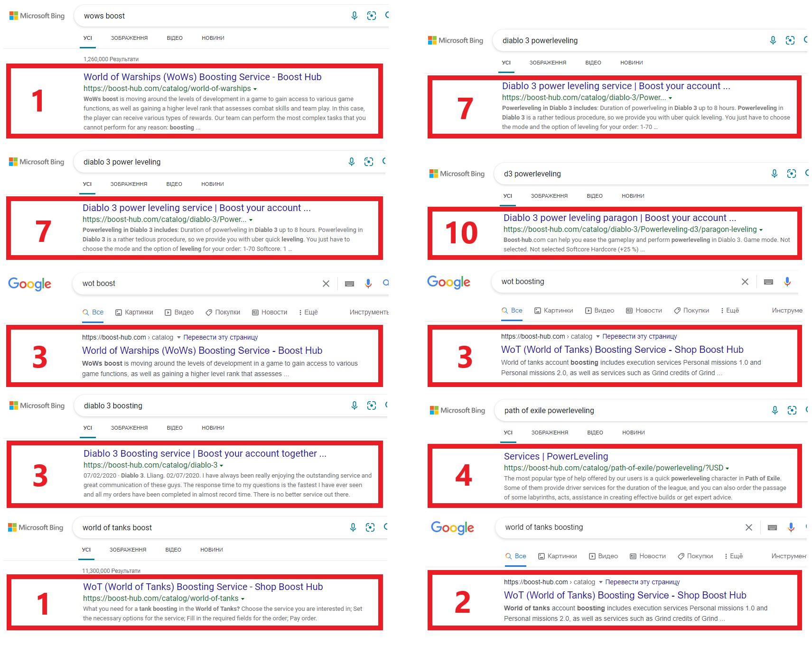The image size is (812, 645).
Task: Click the Google logo beside 'wot boost'
Action: click(30, 284)
